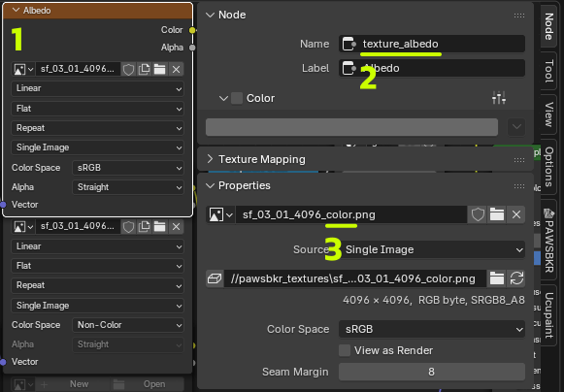Click Vector input socket of Albedo node
The width and height of the screenshot is (564, 392).
[x=3, y=205]
